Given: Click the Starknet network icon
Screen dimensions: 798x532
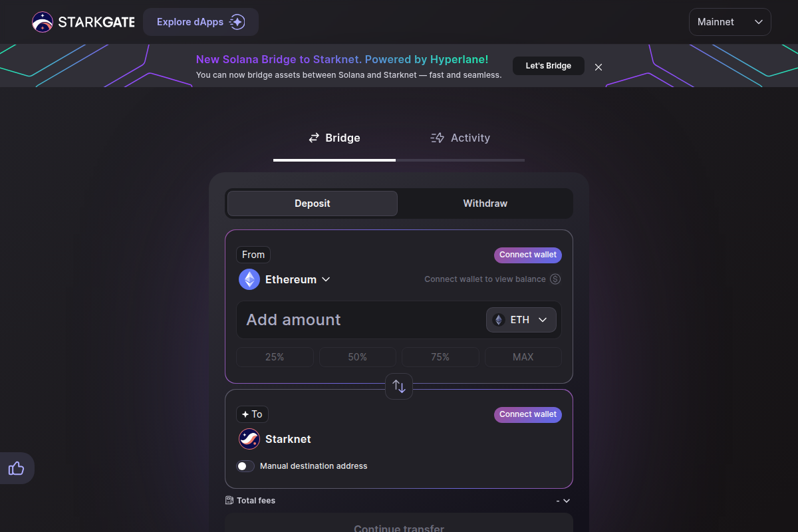Looking at the screenshot, I should coord(249,439).
